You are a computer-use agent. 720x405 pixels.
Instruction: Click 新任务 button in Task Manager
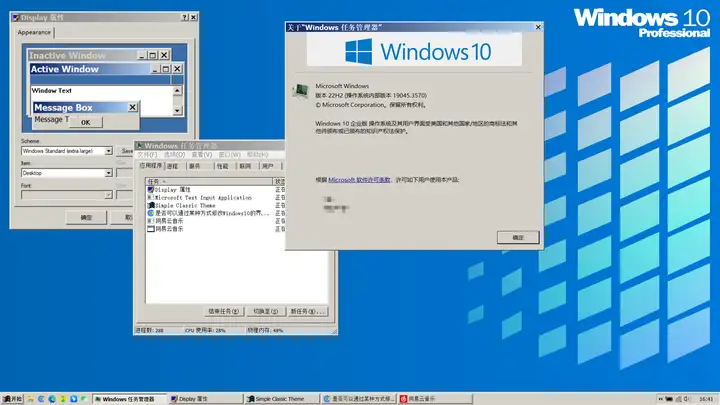308,311
